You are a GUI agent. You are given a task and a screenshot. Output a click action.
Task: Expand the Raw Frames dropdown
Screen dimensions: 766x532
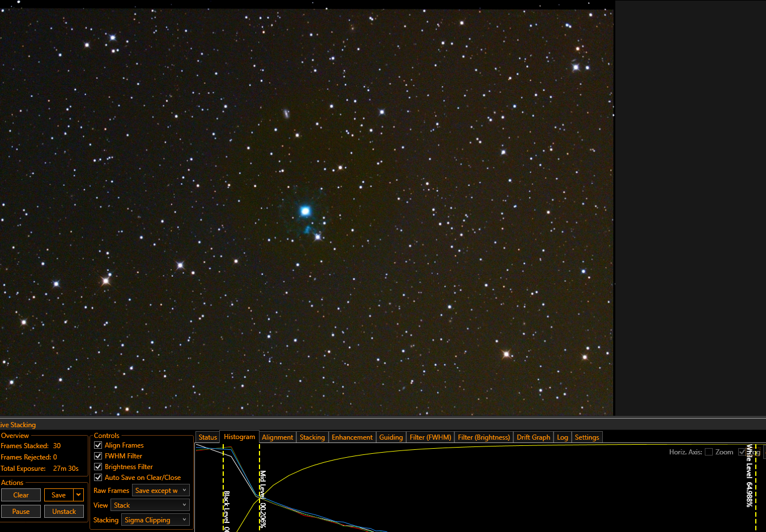tap(161, 491)
